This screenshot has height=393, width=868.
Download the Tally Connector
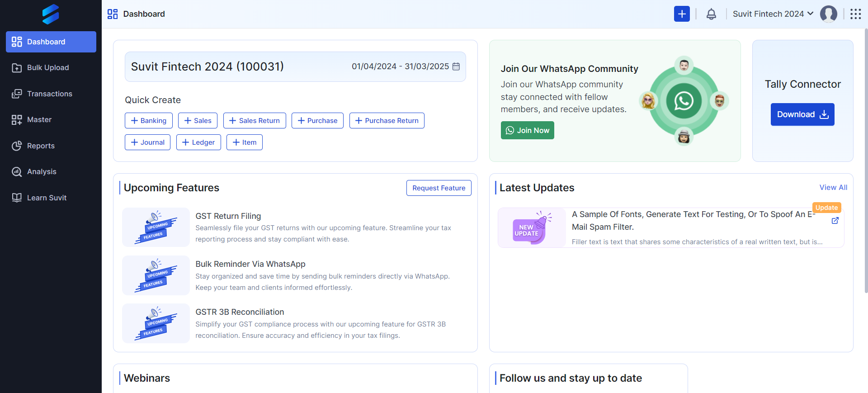[x=802, y=114]
